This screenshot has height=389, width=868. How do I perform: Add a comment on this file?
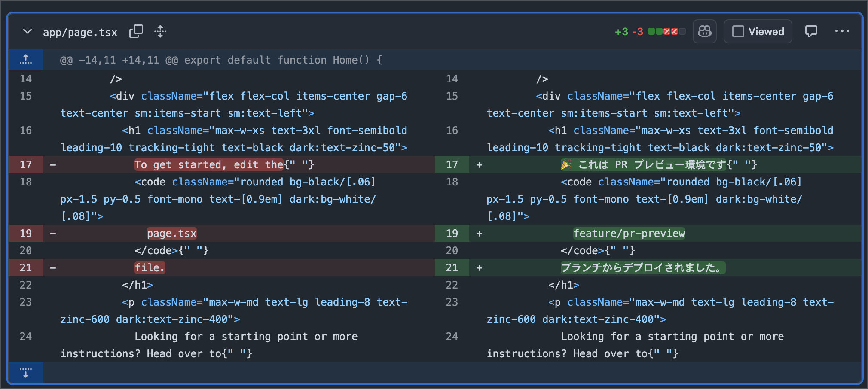811,31
